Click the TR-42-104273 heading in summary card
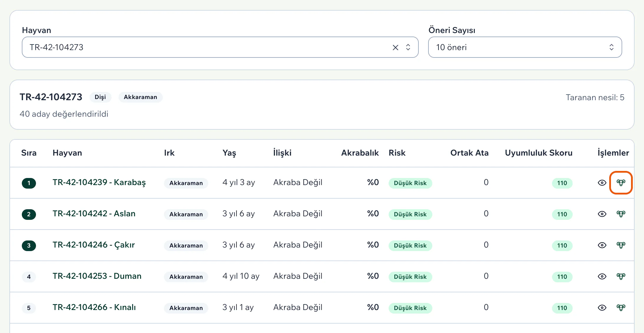 pyautogui.click(x=51, y=97)
